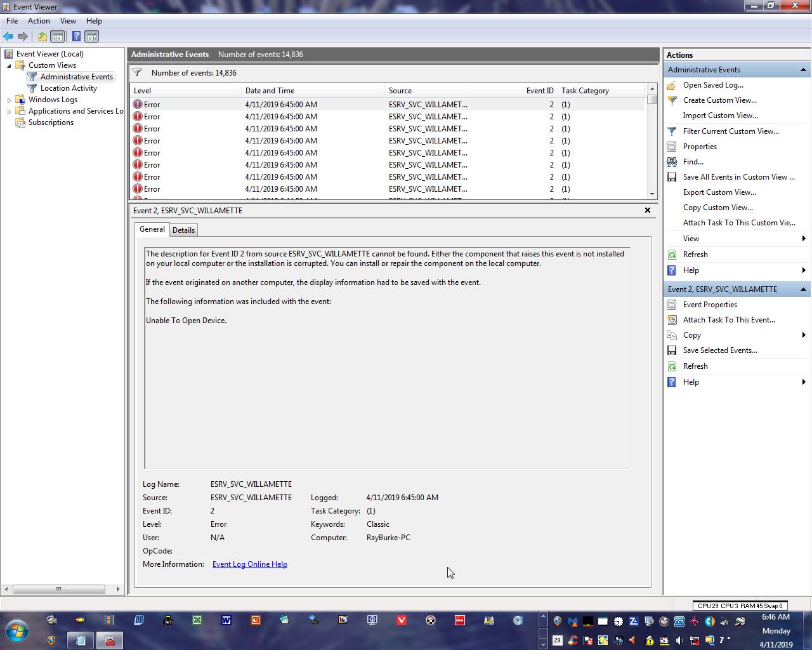Screen dimensions: 812x650
Task: Click the Save Selected Events disk icon
Action: (672, 350)
